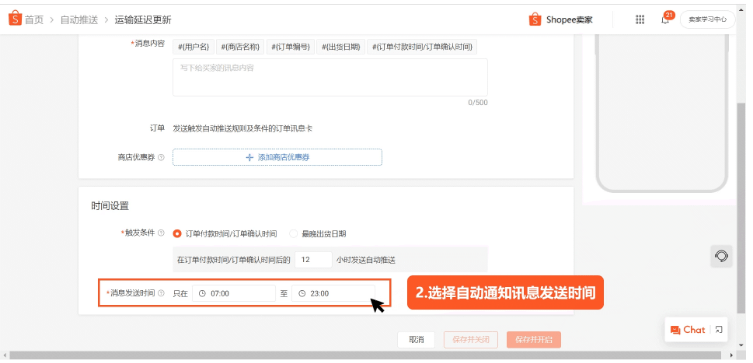The image size is (753, 363).
Task: Open notifications bell with badge 21
Action: coord(666,19)
